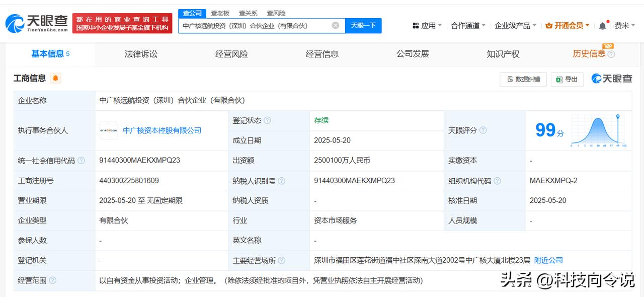Click credit code 91440300MAEKXMPQ23 in 统一社会信用代码 row

pos(140,161)
